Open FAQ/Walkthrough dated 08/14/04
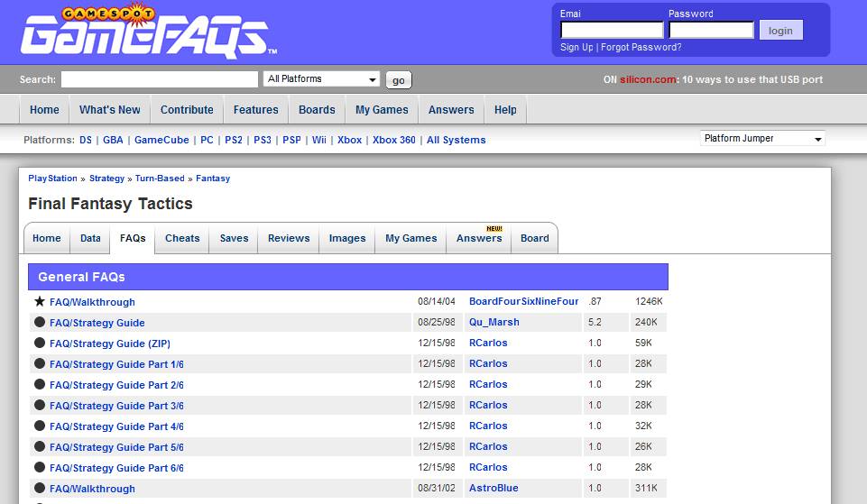This screenshot has width=867, height=504. coord(92,302)
